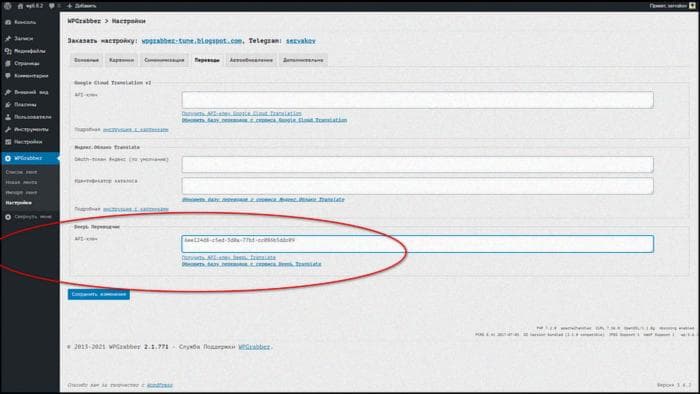Open Комментарии bubble icon in sidebar
Screen dimensions: 700x394
click(8, 76)
